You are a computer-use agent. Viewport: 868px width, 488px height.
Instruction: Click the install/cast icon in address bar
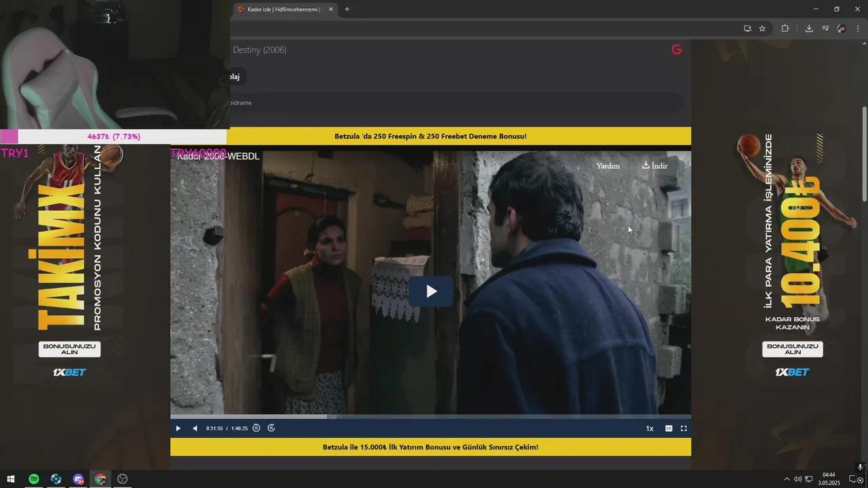747,28
